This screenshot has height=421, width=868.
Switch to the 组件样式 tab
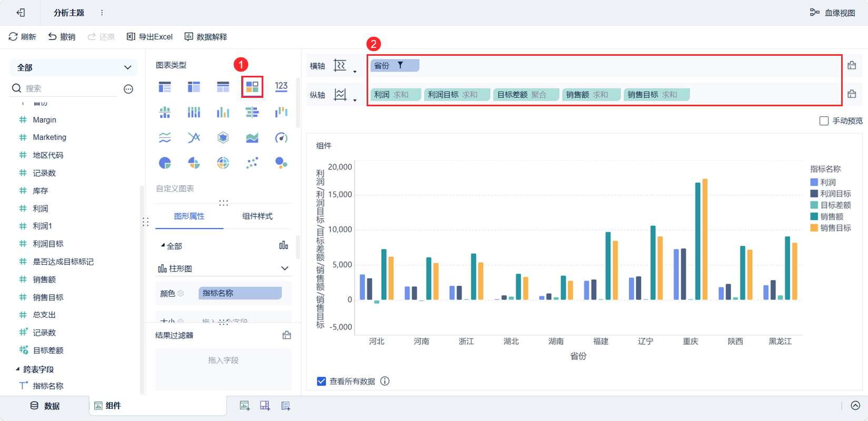tap(258, 216)
